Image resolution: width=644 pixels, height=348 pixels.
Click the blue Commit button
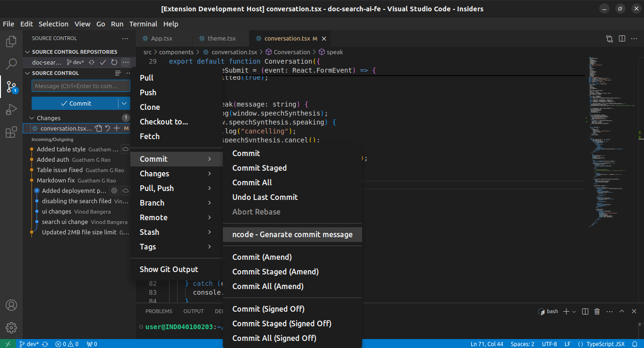point(75,103)
